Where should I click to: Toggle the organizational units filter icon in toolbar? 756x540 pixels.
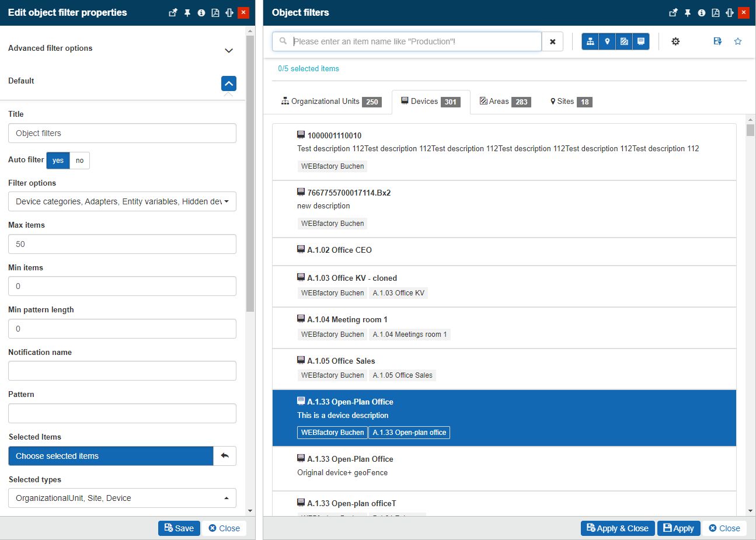pyautogui.click(x=590, y=41)
